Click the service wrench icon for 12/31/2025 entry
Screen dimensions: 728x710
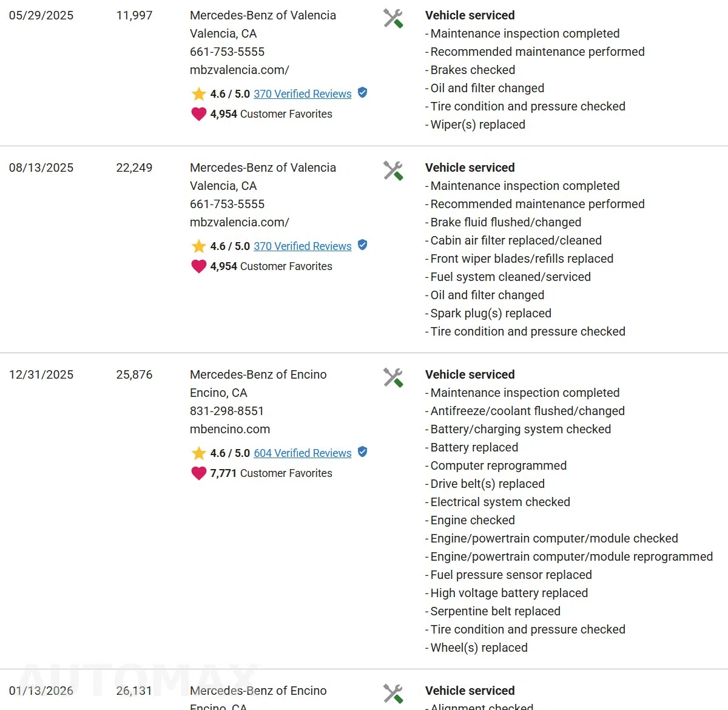click(x=393, y=377)
